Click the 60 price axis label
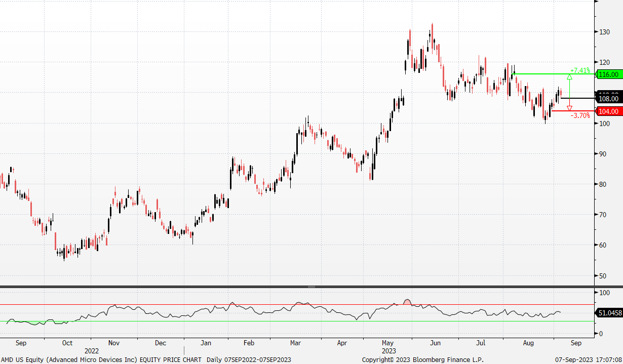This screenshot has width=623, height=364. [x=603, y=246]
